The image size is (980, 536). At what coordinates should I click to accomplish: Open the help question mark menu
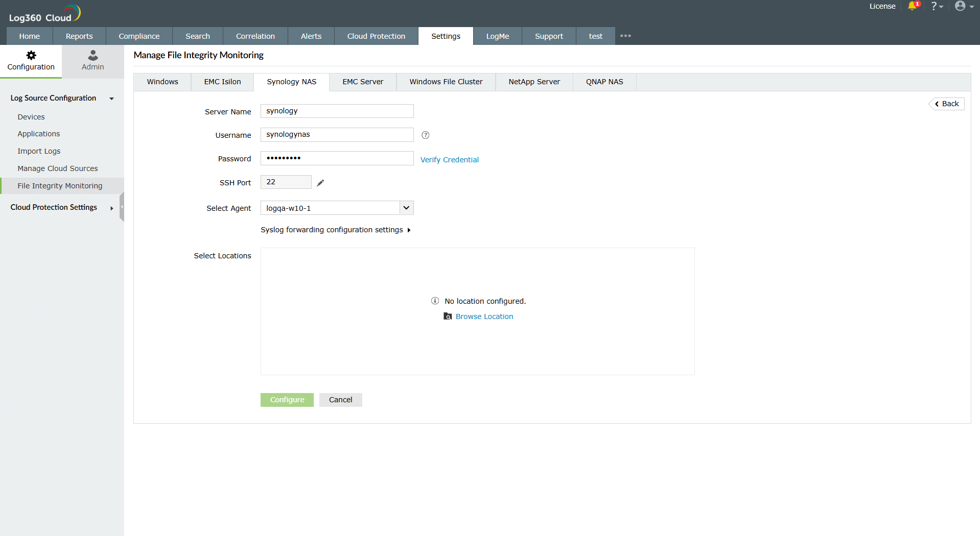[936, 6]
